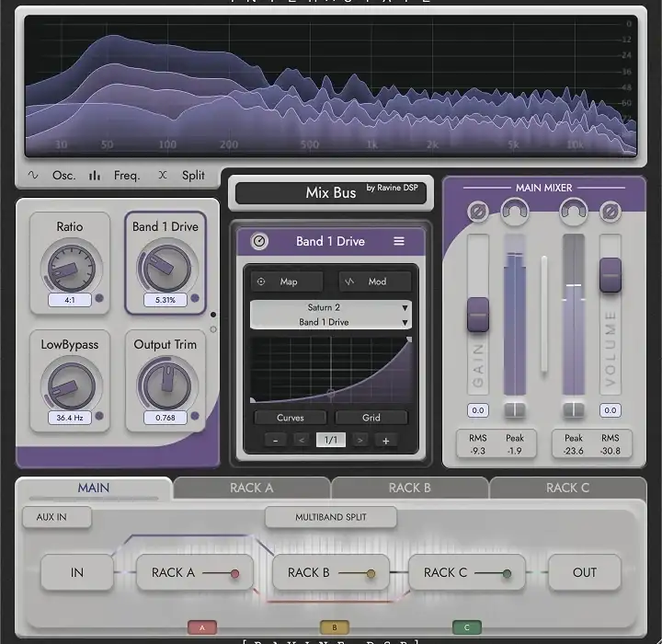Click the sine wave oscilloscope icon
The height and width of the screenshot is (644, 662).
(33, 175)
